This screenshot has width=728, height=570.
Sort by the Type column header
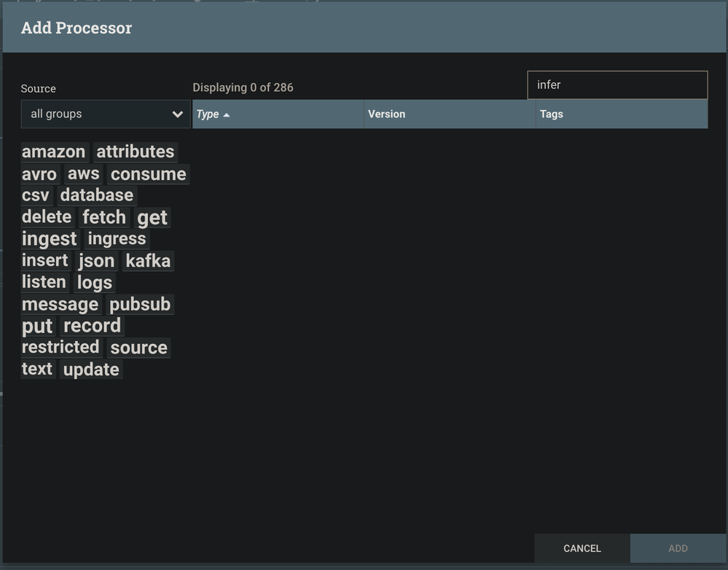click(208, 114)
